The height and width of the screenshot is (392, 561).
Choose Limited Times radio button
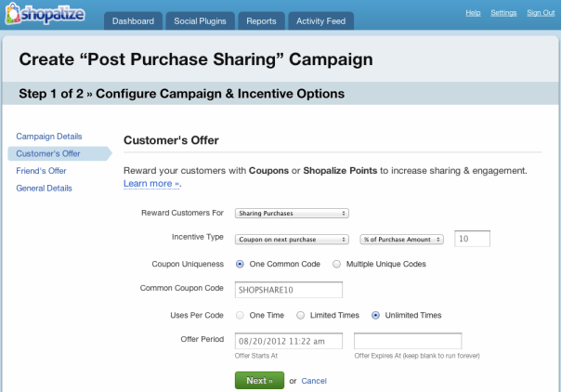pos(301,315)
